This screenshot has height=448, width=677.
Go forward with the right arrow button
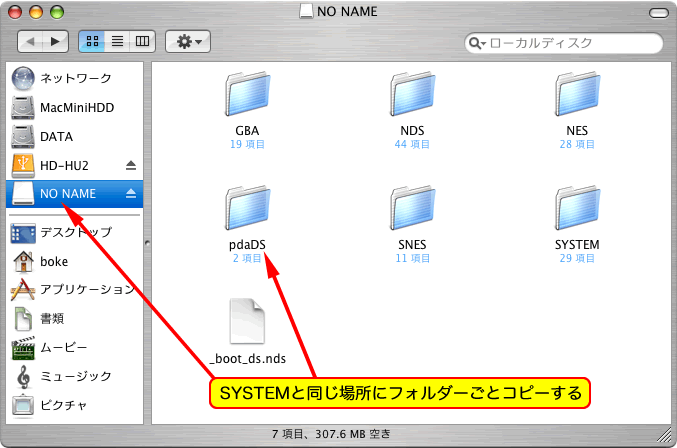56,41
